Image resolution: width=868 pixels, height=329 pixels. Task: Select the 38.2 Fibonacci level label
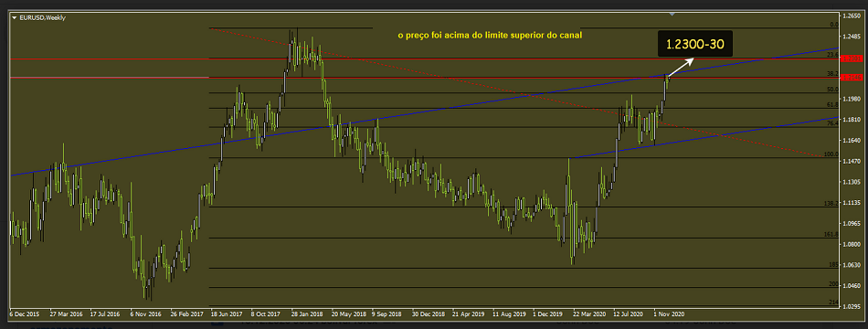click(832, 74)
